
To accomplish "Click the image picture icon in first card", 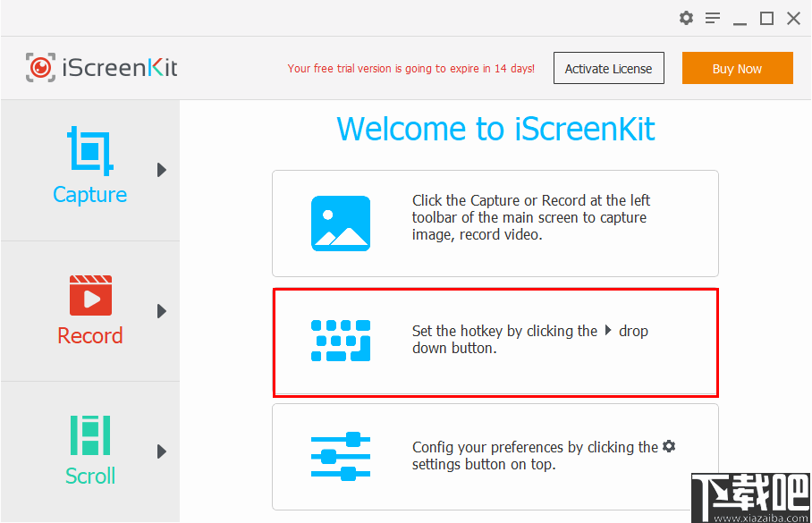I will click(x=341, y=224).
